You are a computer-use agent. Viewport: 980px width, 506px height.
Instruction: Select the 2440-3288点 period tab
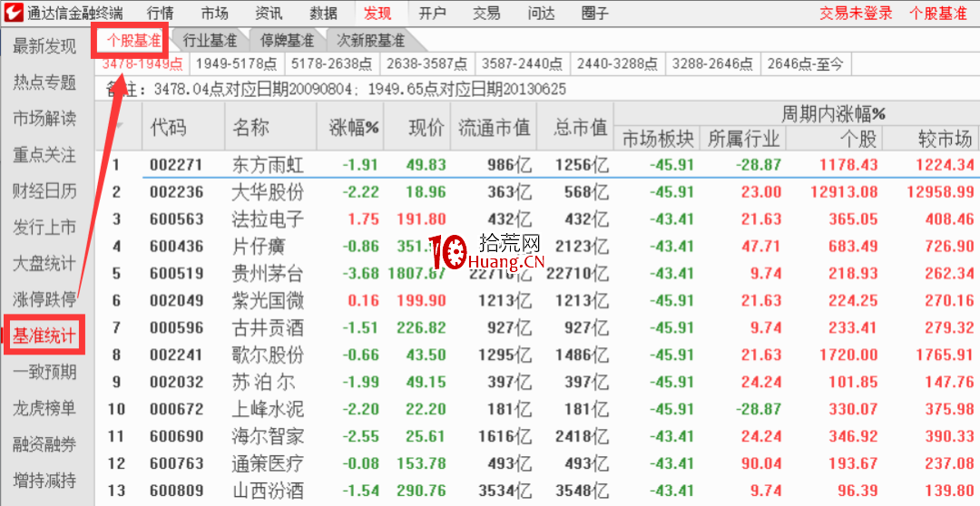click(x=618, y=63)
